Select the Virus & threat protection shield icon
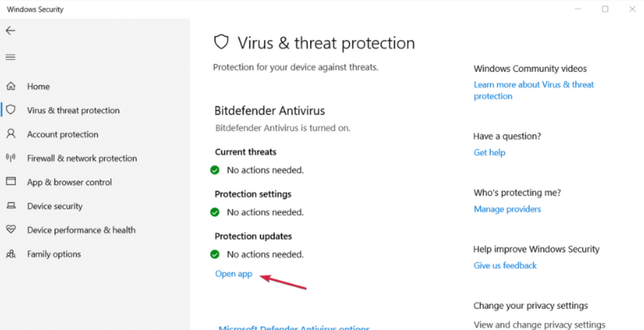 [x=11, y=110]
